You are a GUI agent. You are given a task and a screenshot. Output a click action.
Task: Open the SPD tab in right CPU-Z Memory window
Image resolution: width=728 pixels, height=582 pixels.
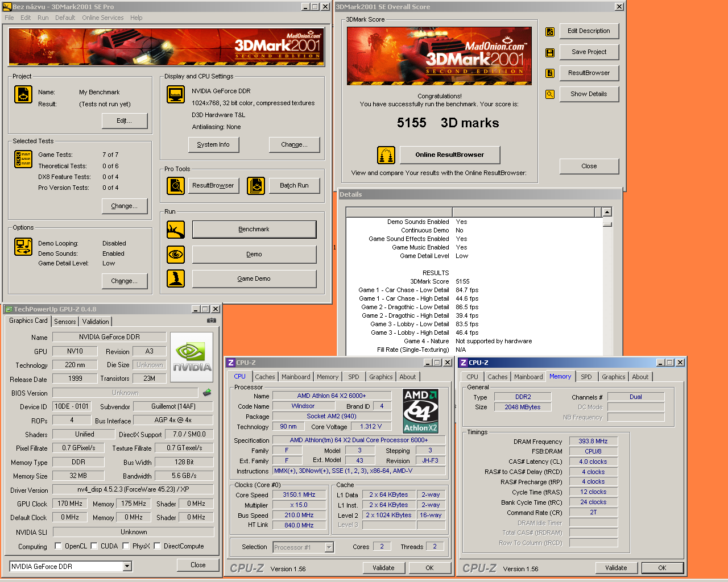[x=586, y=377]
